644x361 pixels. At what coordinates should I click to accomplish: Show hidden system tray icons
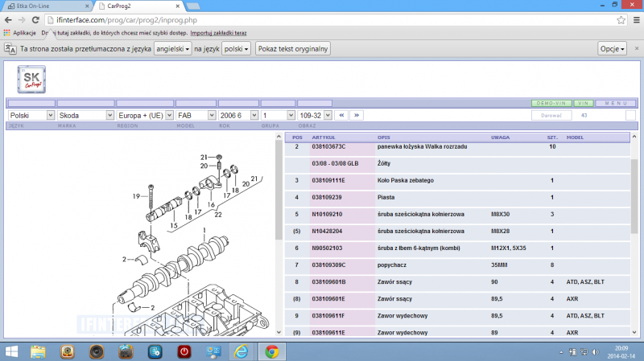click(x=561, y=352)
